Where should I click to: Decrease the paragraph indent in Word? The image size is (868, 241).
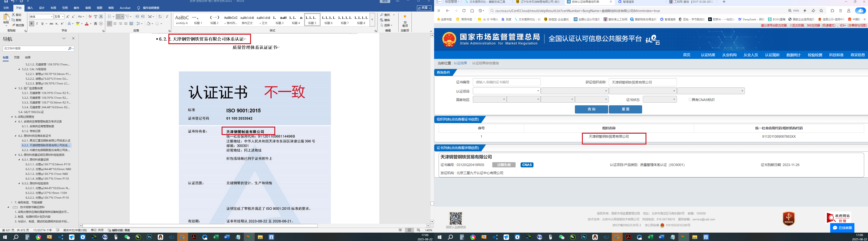pyautogui.click(x=137, y=17)
